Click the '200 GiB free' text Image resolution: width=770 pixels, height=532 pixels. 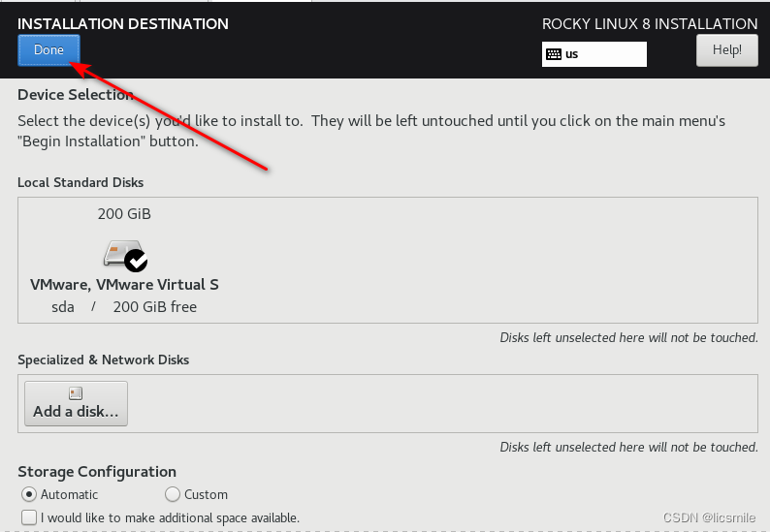pyautogui.click(x=155, y=307)
